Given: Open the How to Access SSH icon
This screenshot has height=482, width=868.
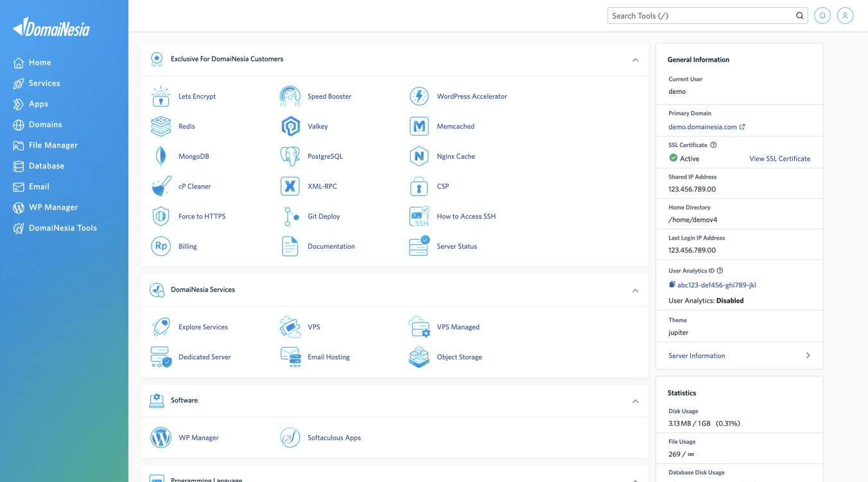Looking at the screenshot, I should coord(419,217).
